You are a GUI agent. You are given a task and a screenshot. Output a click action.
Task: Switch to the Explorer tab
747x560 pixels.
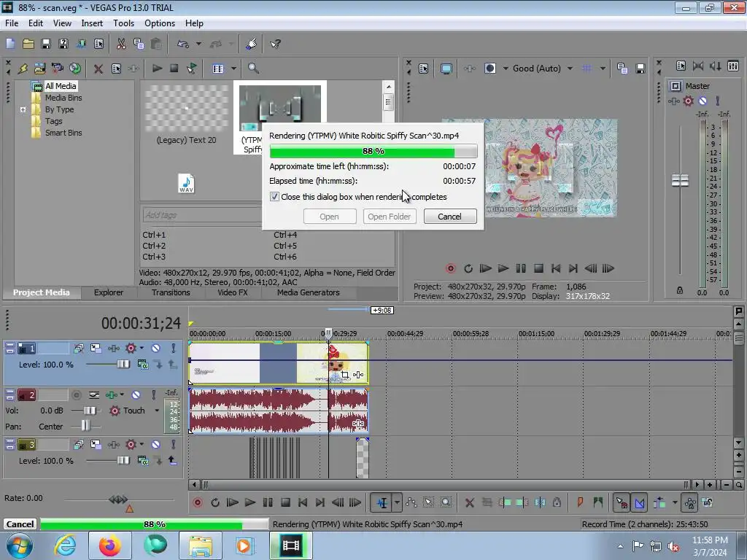click(109, 292)
